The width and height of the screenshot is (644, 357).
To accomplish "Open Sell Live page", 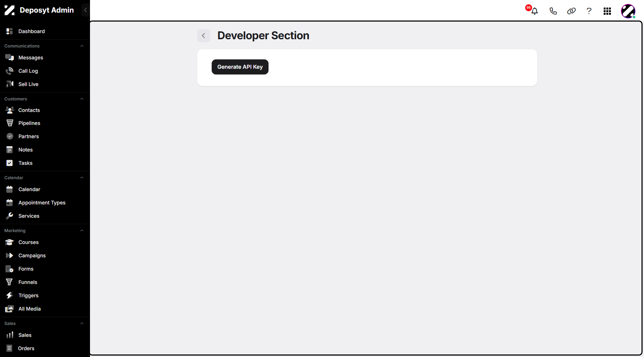I will pos(28,84).
